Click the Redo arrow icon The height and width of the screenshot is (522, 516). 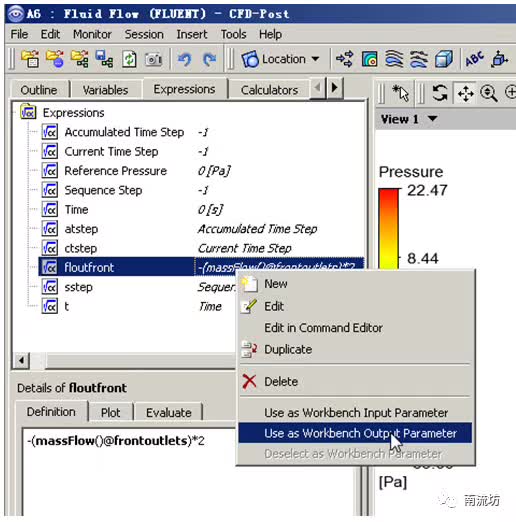click(x=209, y=59)
